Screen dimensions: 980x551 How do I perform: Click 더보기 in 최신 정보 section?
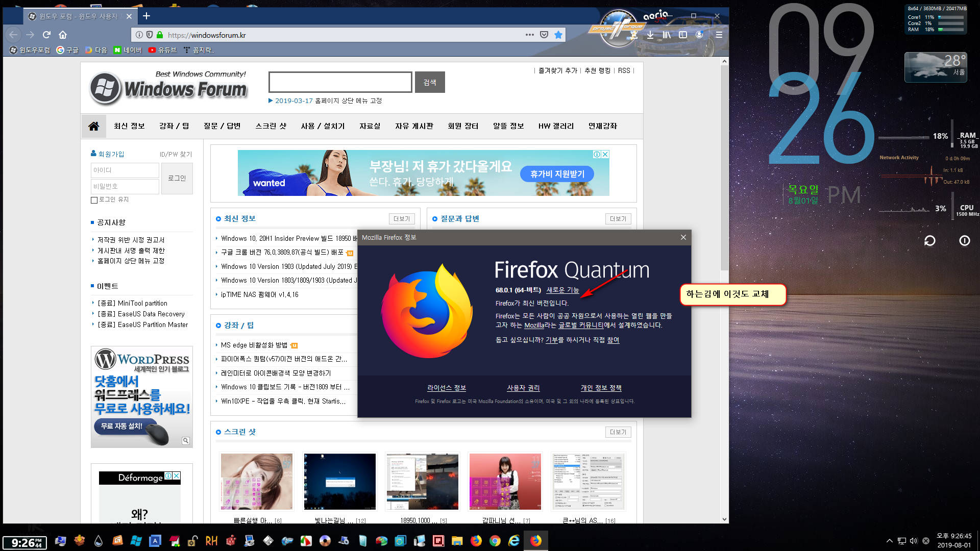click(402, 219)
